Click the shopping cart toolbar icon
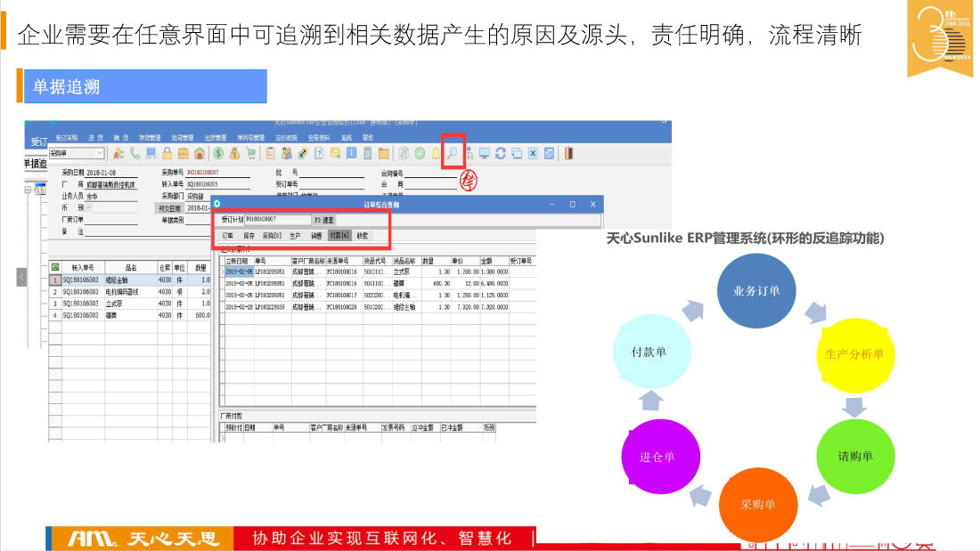 (251, 153)
